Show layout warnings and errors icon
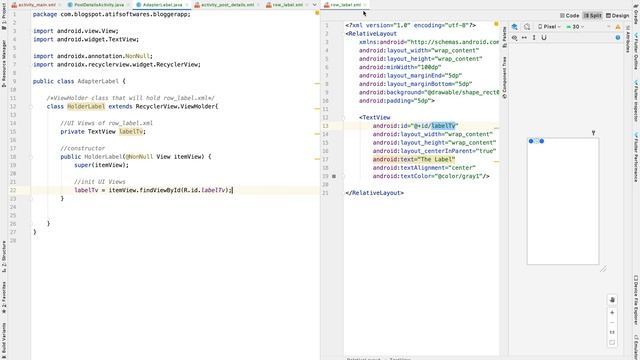This screenshot has height=360, width=640. (618, 27)
